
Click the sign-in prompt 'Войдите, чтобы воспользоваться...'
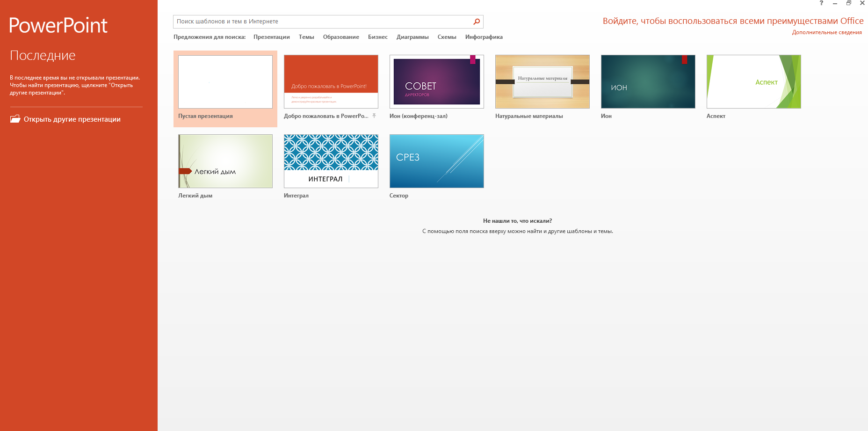point(733,21)
